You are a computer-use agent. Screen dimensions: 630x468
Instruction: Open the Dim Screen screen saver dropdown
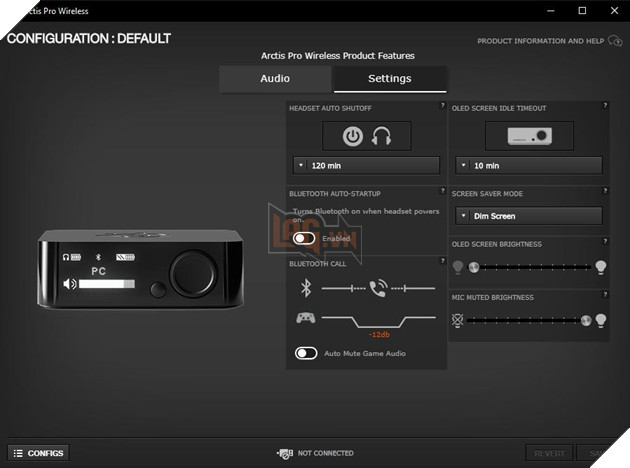[x=529, y=216]
